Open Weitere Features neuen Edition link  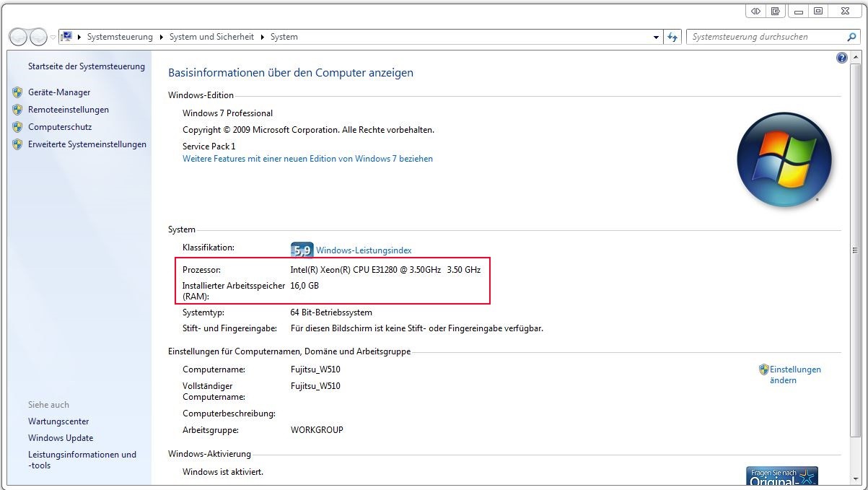click(307, 159)
